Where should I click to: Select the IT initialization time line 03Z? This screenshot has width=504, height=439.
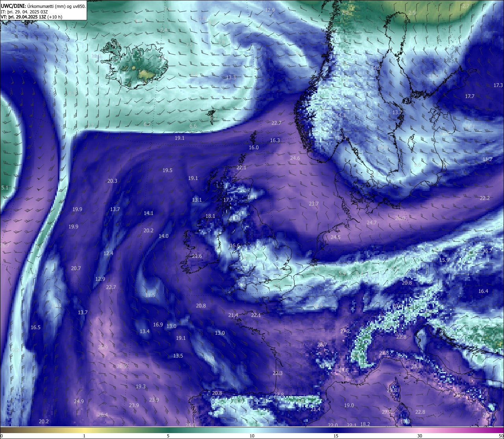click(x=24, y=12)
